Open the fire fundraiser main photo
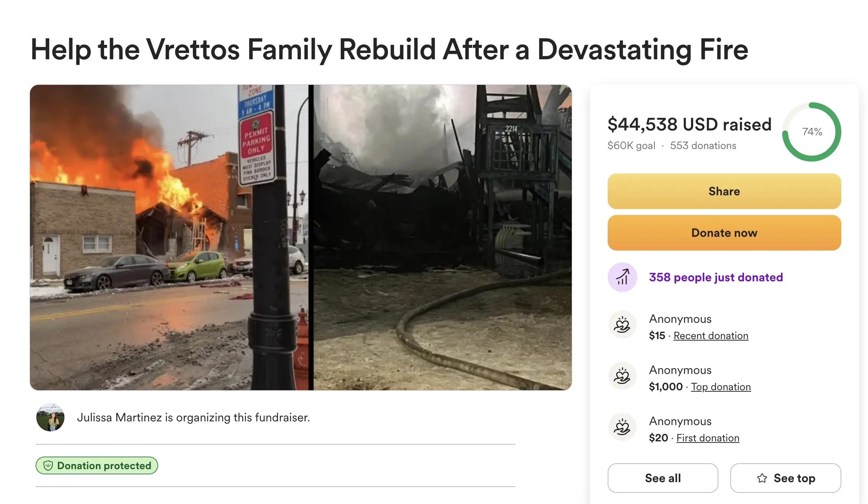This screenshot has height=504, width=868. tap(301, 237)
